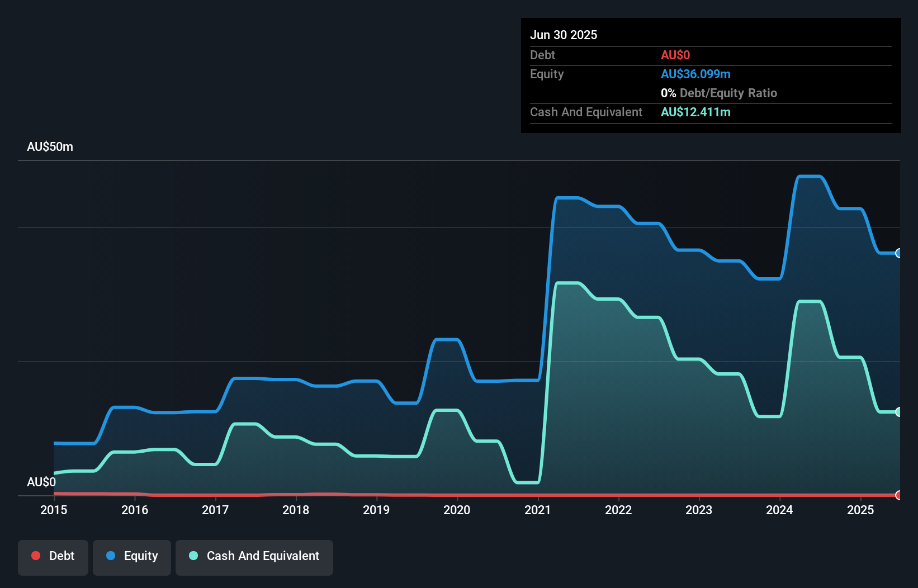Toggle the Equity series visibility

pos(131,556)
